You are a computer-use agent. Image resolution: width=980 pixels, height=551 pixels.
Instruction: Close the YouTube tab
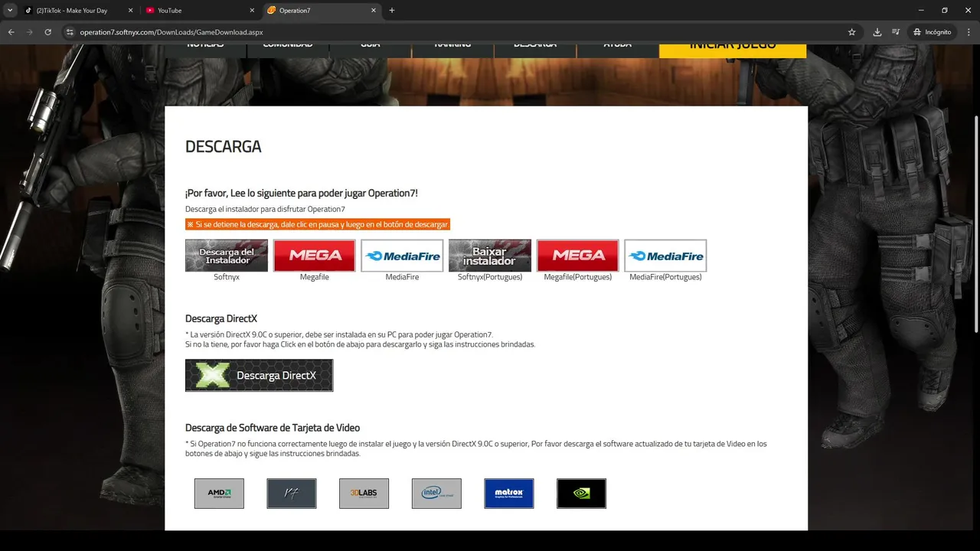(251, 11)
